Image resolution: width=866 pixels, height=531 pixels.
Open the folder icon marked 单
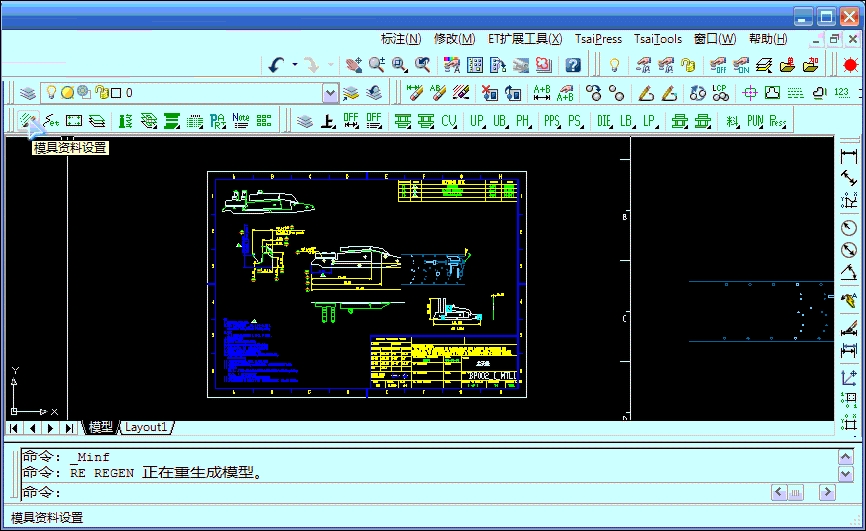coord(788,65)
